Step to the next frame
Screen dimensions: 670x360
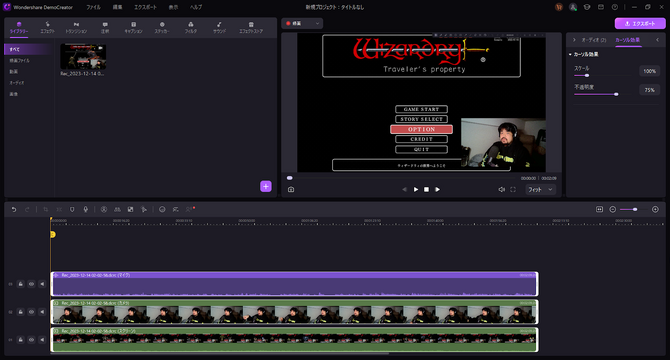pyautogui.click(x=438, y=189)
